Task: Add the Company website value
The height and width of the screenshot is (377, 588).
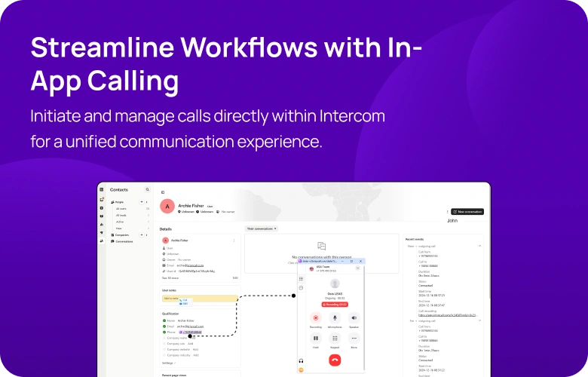Action: (195, 349)
